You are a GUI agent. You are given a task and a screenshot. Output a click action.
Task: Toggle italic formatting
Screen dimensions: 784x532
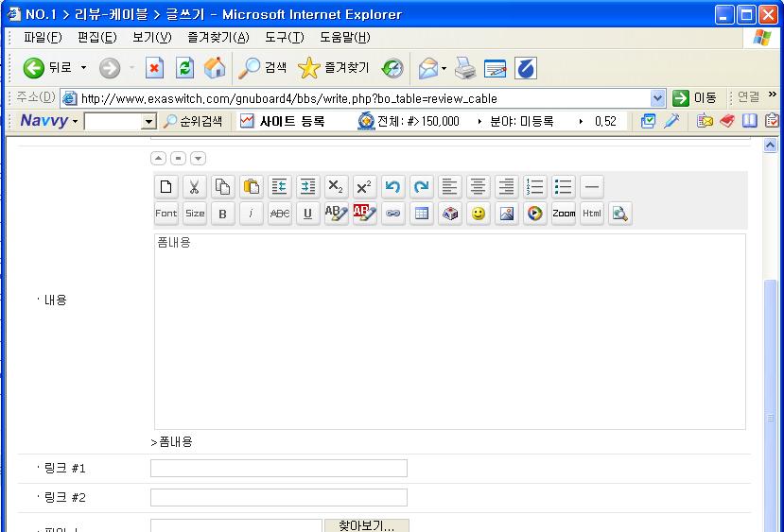click(x=251, y=214)
